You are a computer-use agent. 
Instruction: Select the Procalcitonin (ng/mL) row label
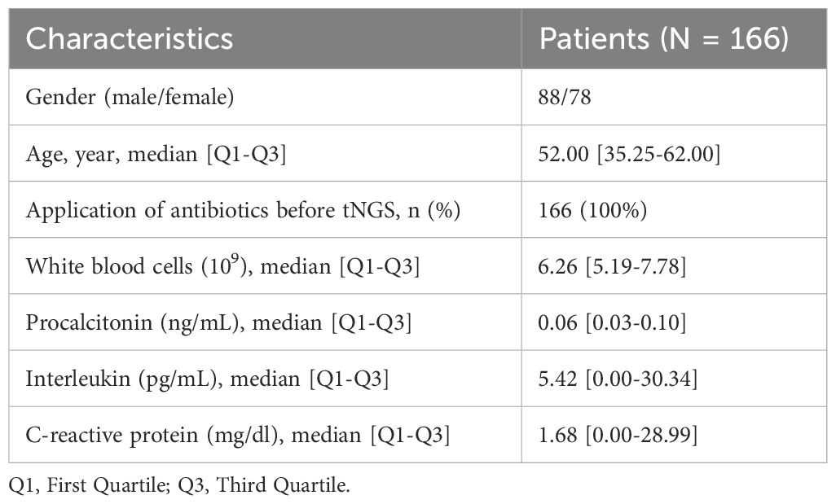pyautogui.click(x=218, y=322)
